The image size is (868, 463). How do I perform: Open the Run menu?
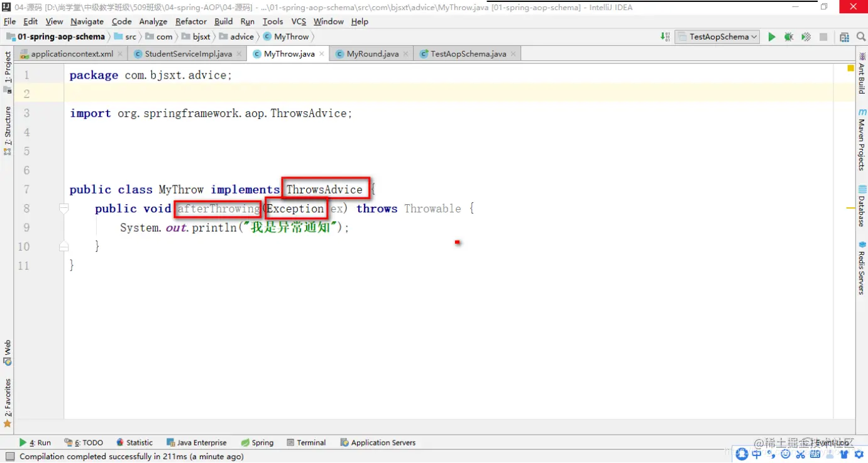[248, 21]
